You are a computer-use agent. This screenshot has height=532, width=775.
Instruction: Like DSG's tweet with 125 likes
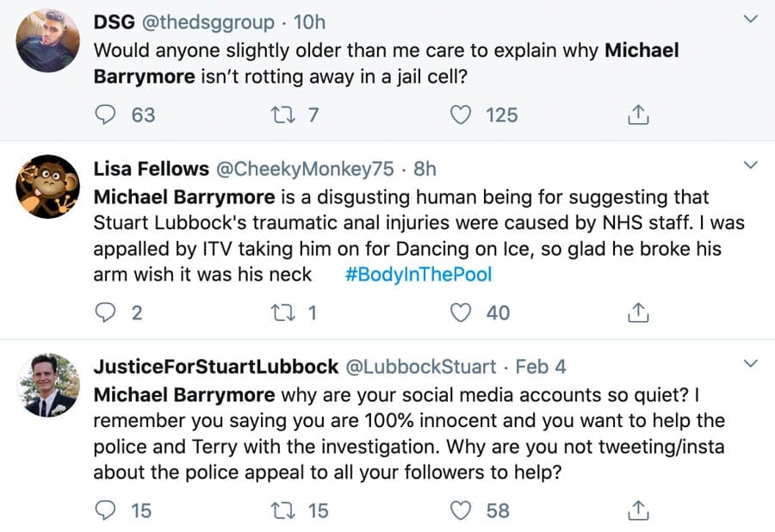(463, 114)
